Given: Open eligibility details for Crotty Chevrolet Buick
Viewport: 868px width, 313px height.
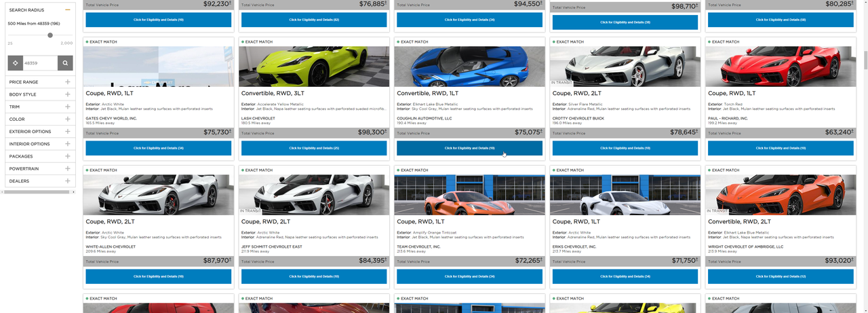Looking at the screenshot, I should tap(625, 148).
